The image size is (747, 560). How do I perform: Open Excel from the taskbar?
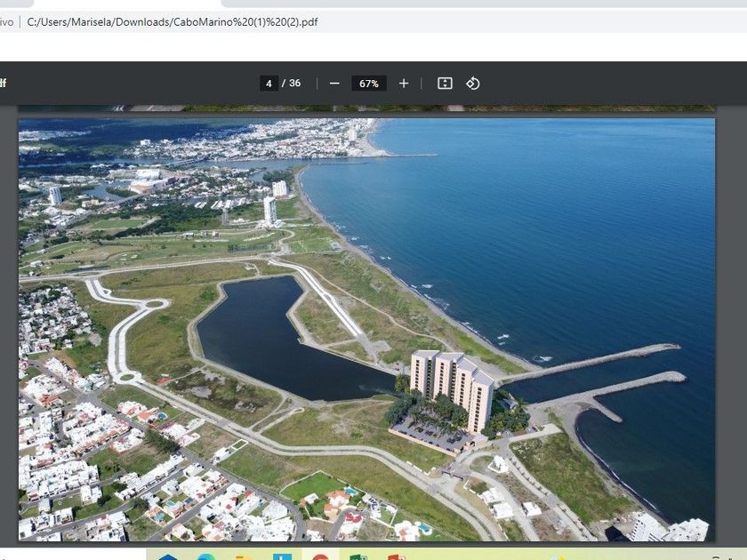tap(358, 556)
